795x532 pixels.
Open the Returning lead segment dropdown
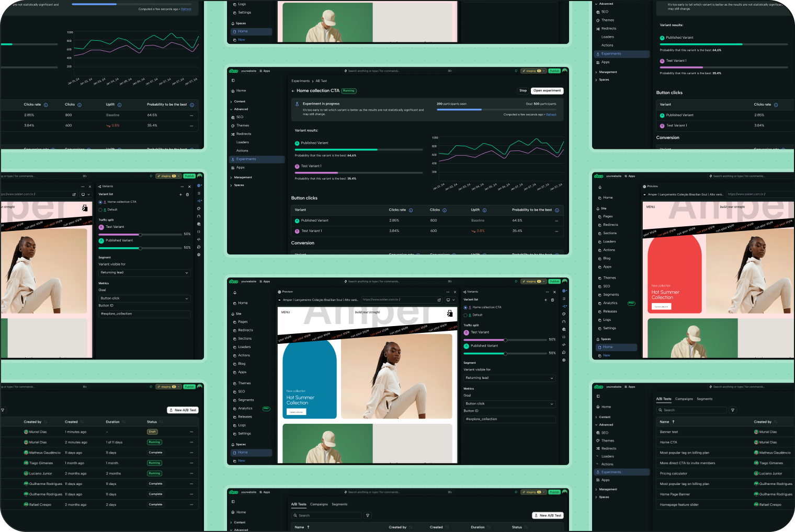(x=509, y=378)
